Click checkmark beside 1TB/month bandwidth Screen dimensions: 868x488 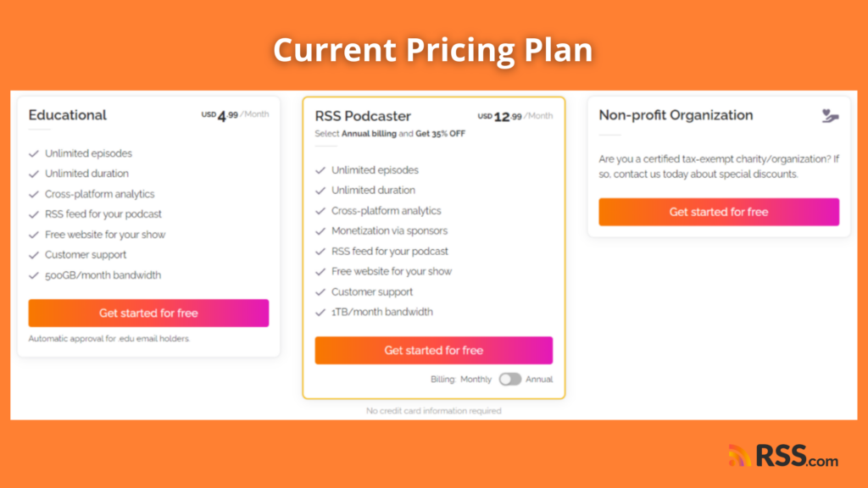tap(320, 313)
